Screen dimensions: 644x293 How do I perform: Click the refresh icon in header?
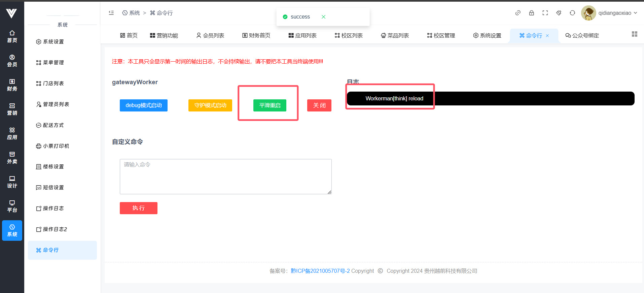click(572, 13)
